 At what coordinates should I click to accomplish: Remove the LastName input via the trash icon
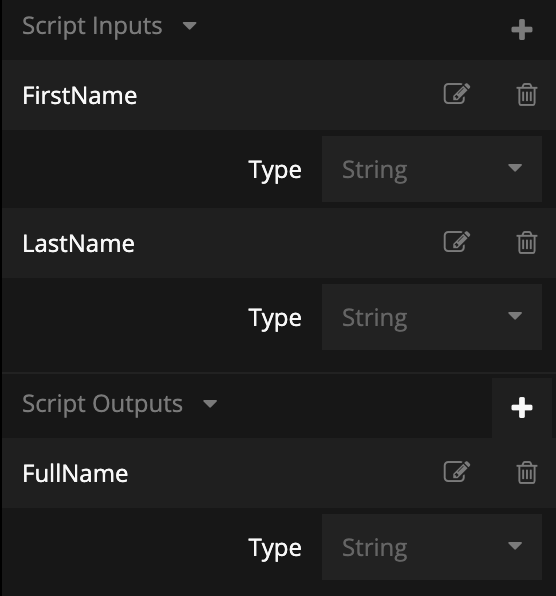point(527,243)
